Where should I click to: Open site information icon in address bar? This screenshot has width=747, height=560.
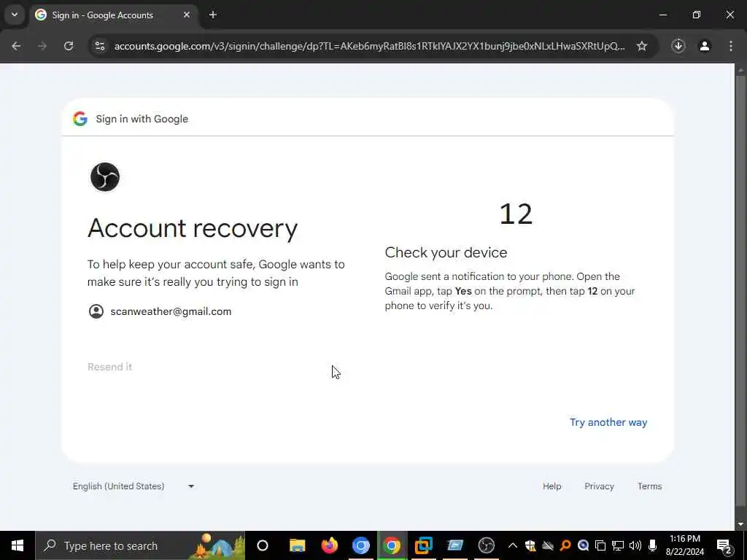pyautogui.click(x=99, y=46)
